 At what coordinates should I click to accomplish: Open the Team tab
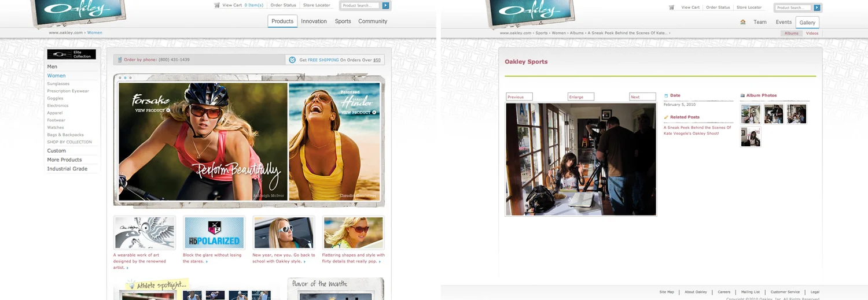pyautogui.click(x=760, y=23)
